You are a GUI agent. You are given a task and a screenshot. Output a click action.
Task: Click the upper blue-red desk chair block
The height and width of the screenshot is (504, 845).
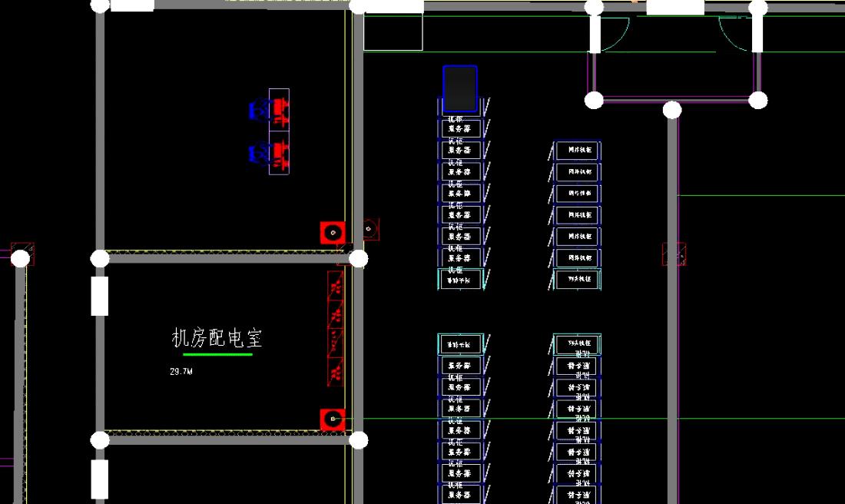(x=270, y=111)
